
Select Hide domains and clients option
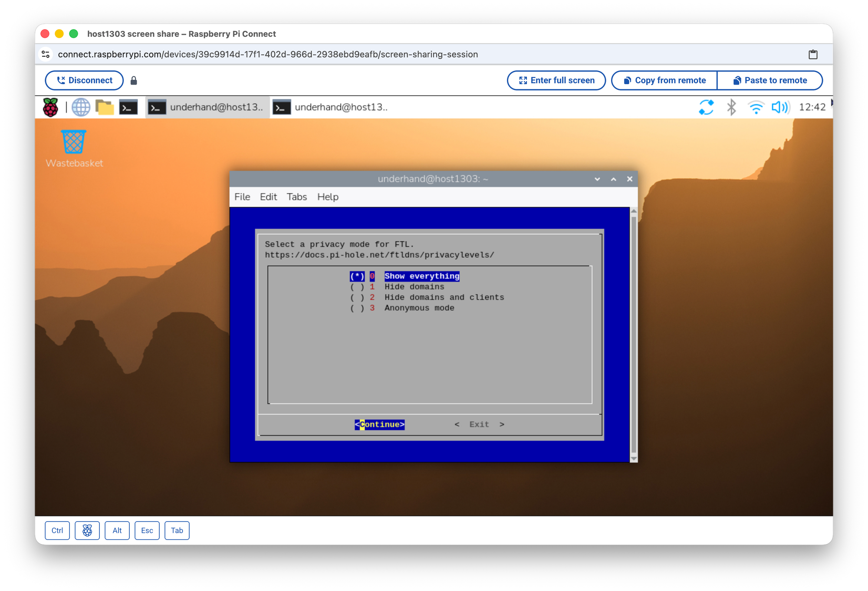coord(444,297)
